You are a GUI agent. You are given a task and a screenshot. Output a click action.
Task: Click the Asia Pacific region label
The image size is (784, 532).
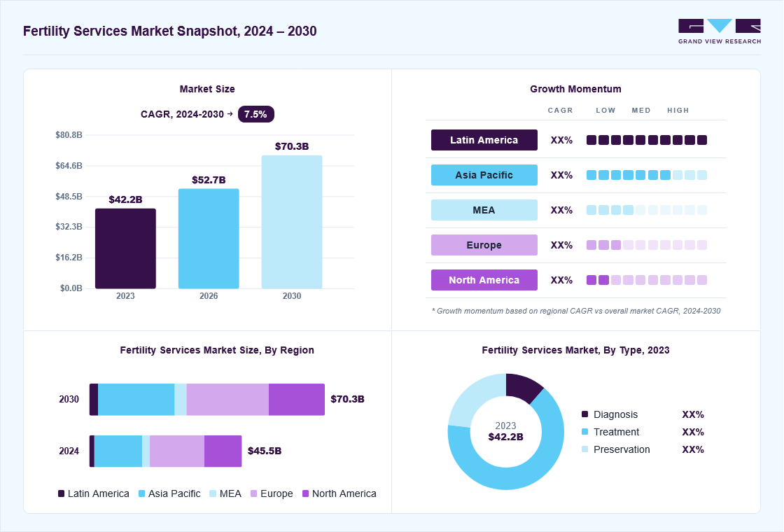coord(484,175)
